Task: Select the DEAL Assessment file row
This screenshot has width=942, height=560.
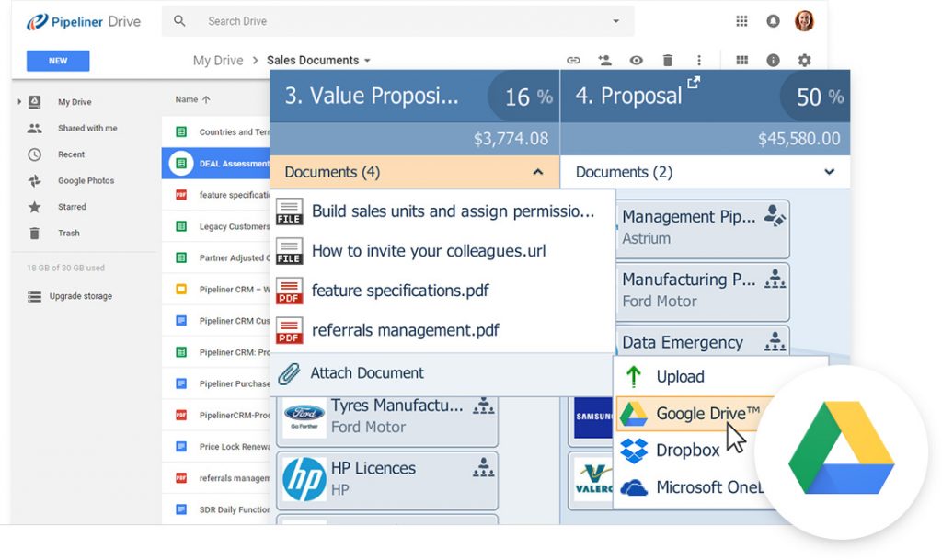Action: coord(215,164)
